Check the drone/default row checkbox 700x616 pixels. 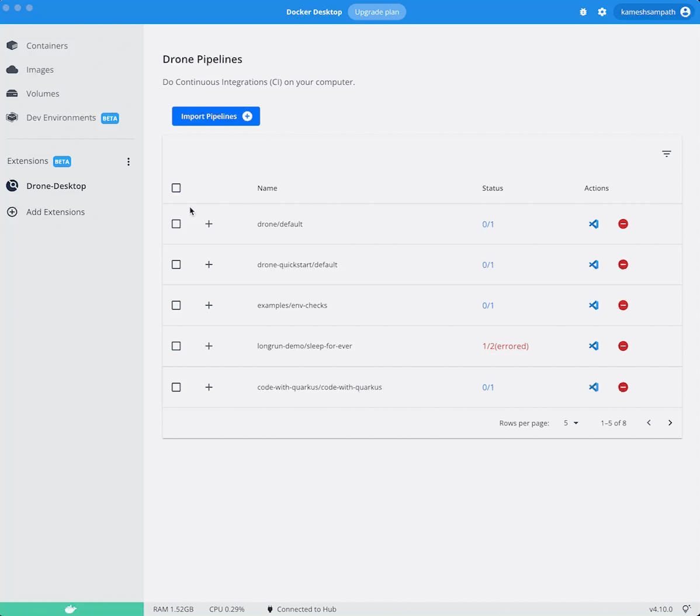tap(176, 224)
